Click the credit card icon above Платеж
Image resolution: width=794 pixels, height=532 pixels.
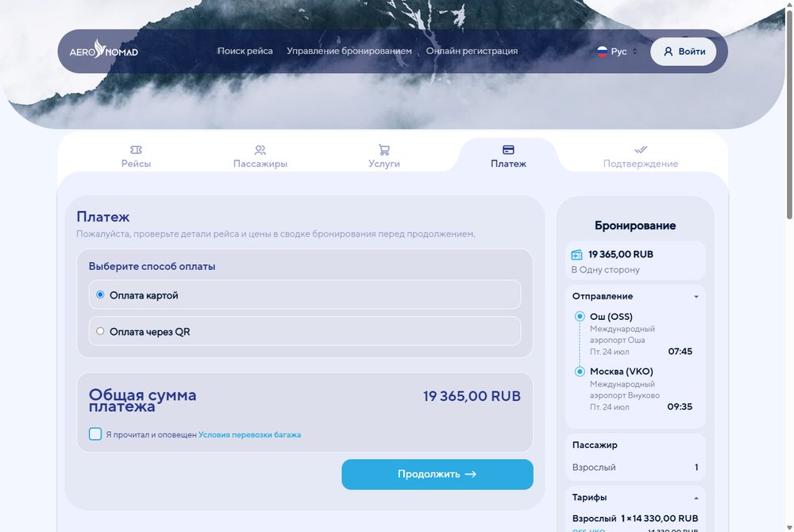508,149
